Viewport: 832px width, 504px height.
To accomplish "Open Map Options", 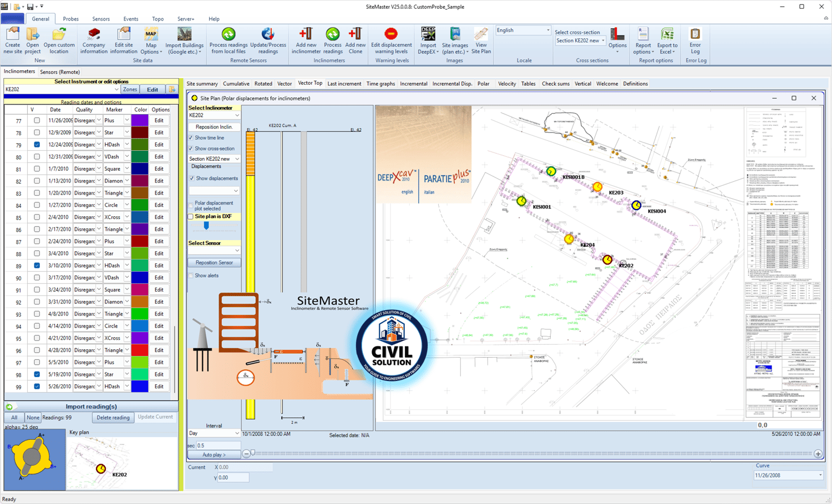I will pyautogui.click(x=151, y=40).
